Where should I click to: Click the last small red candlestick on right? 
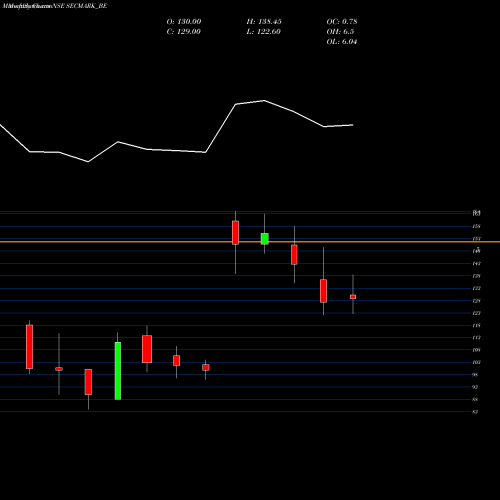pyautogui.click(x=353, y=297)
